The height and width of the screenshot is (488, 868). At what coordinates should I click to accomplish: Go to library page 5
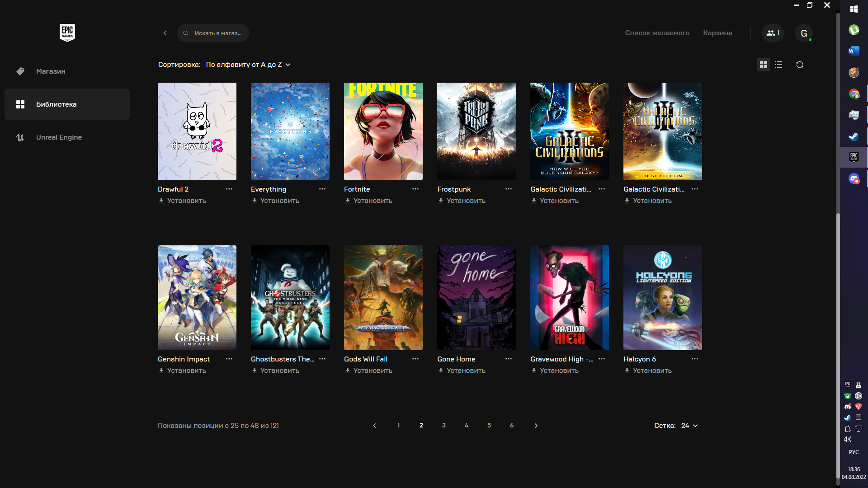coord(489,426)
